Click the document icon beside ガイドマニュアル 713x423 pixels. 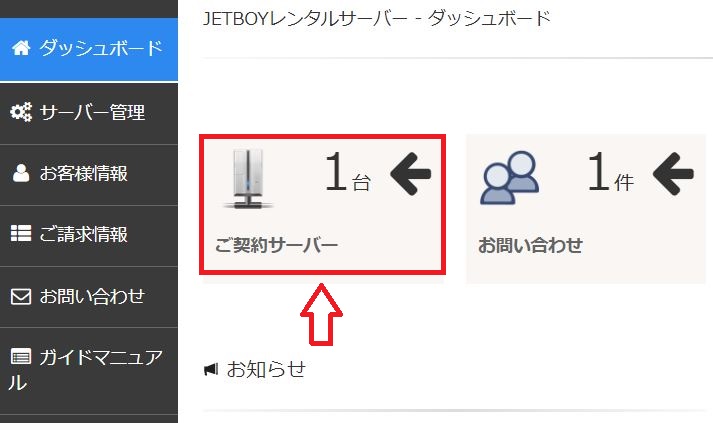click(x=21, y=357)
